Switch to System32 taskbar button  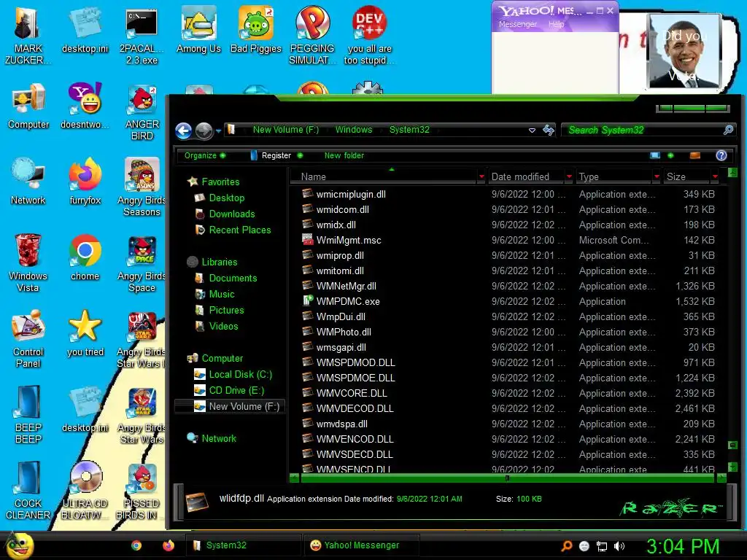pos(243,545)
